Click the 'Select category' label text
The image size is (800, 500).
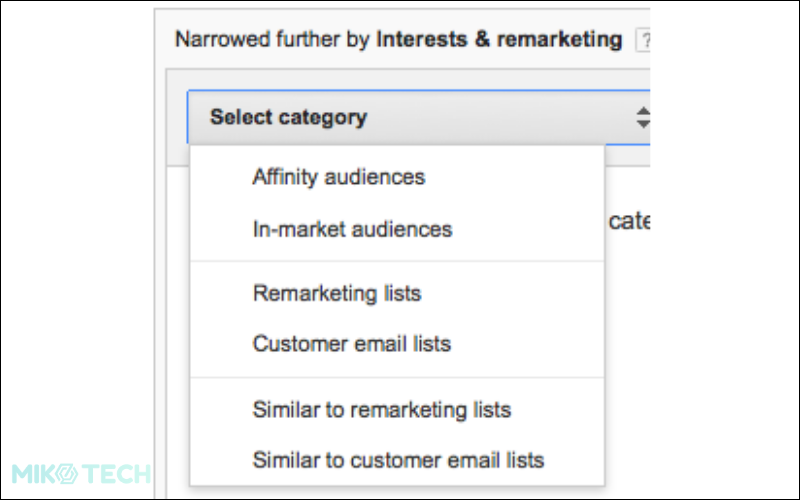point(289,117)
